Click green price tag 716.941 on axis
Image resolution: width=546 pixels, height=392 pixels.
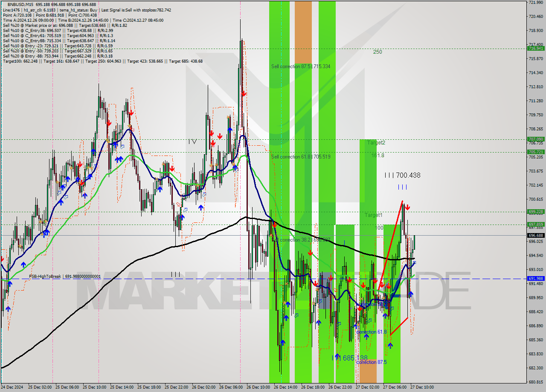click(536, 48)
